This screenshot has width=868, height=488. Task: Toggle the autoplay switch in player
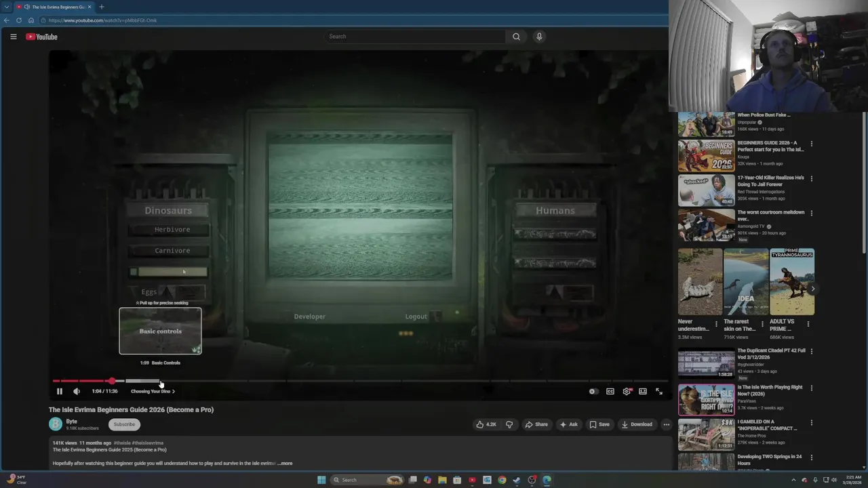coord(593,391)
